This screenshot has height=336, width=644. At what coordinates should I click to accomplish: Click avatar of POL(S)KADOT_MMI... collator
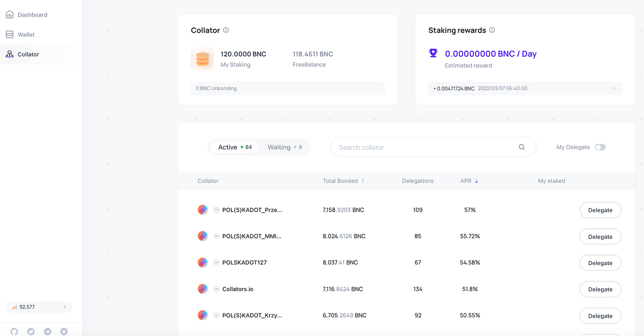click(203, 236)
